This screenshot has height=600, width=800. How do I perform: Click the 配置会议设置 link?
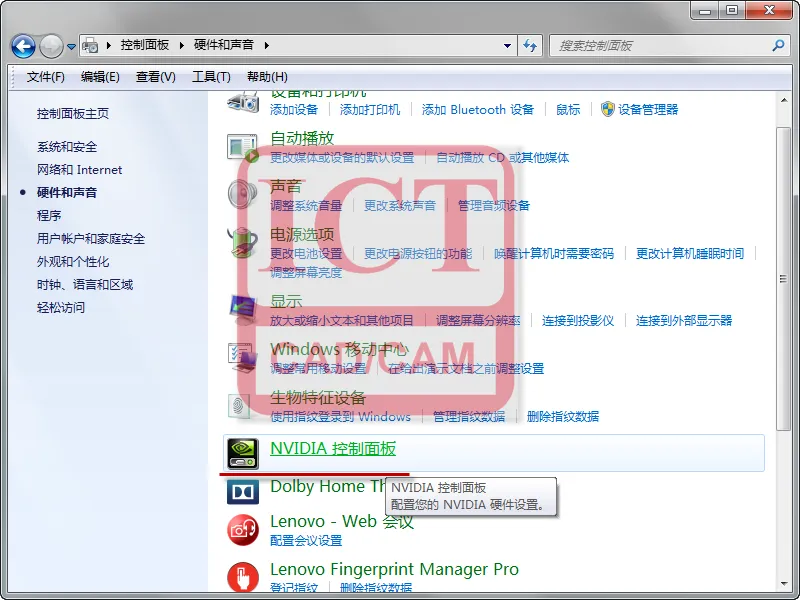tap(306, 541)
